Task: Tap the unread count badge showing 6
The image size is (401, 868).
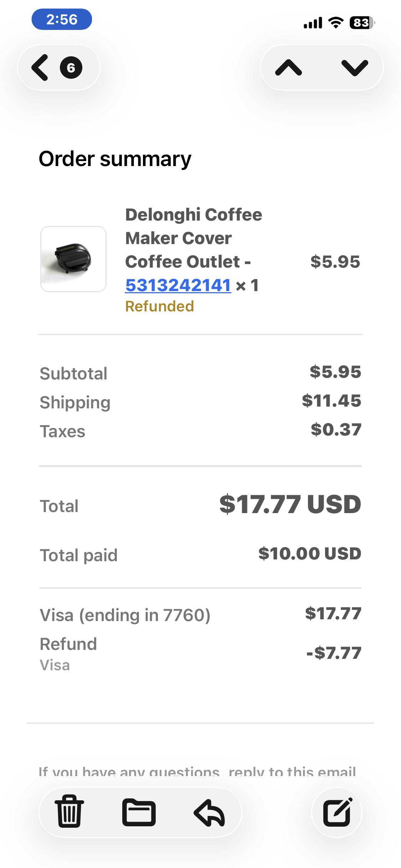Action: click(x=71, y=67)
